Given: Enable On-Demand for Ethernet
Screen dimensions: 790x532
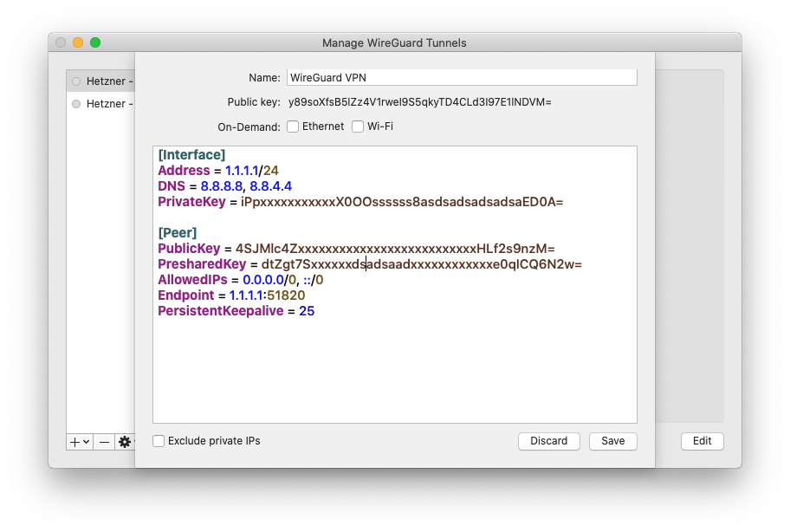Looking at the screenshot, I should 293,127.
